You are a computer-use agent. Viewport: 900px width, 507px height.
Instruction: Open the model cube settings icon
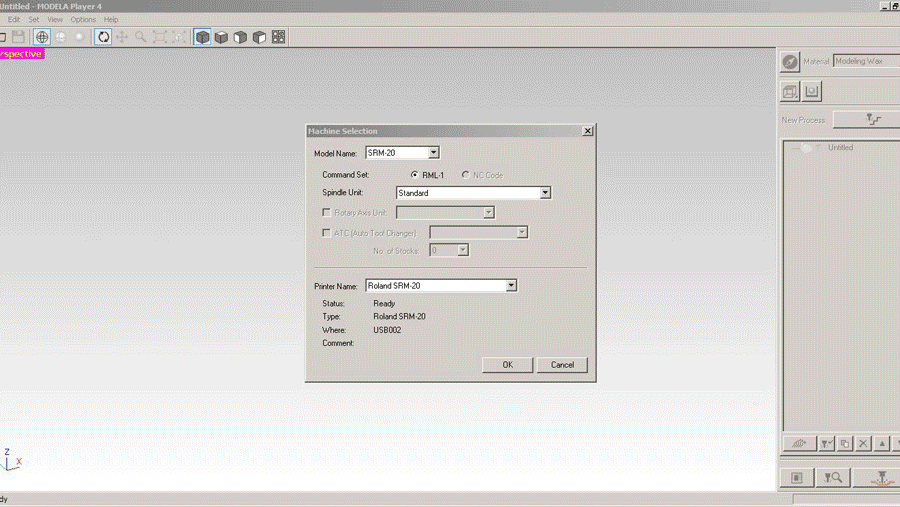(790, 91)
